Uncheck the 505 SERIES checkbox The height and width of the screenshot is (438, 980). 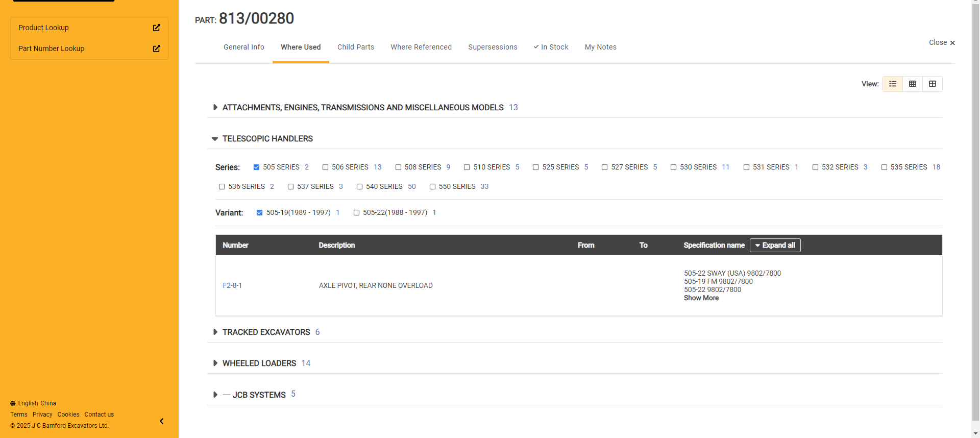pyautogui.click(x=256, y=167)
